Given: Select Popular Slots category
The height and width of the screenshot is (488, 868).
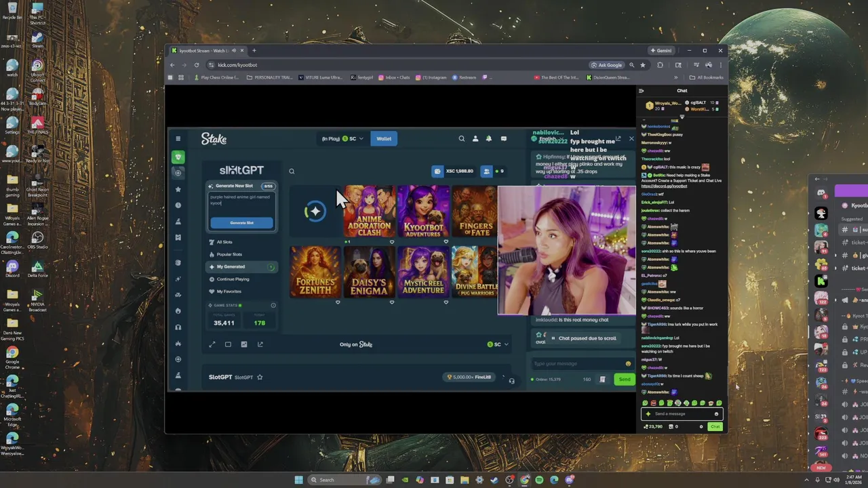Looking at the screenshot, I should click(229, 254).
